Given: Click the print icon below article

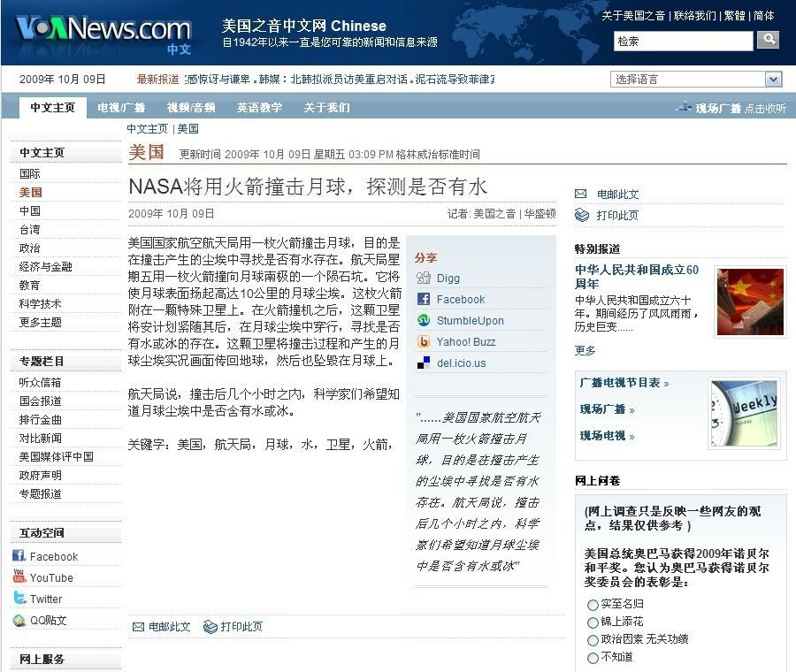Looking at the screenshot, I should [210, 627].
